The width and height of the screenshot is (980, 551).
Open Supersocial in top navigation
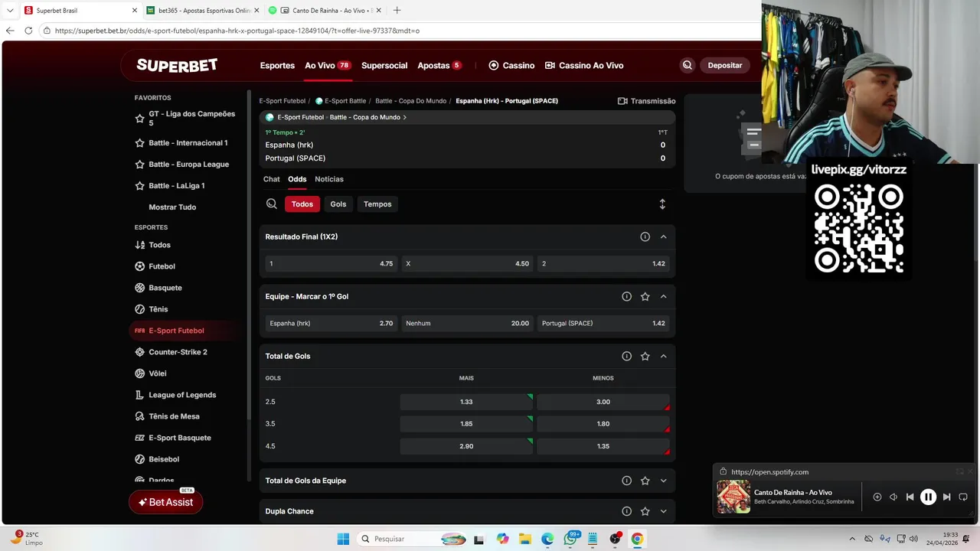[x=384, y=65]
